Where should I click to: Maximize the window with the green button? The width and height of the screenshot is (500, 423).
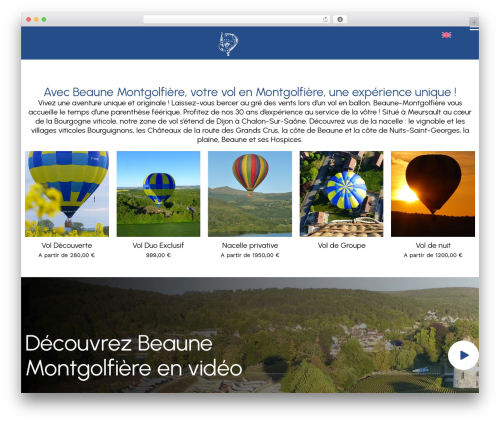(x=44, y=20)
